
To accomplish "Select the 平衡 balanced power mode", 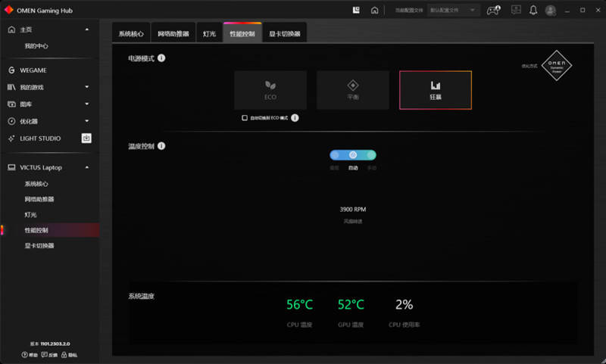I will click(353, 90).
